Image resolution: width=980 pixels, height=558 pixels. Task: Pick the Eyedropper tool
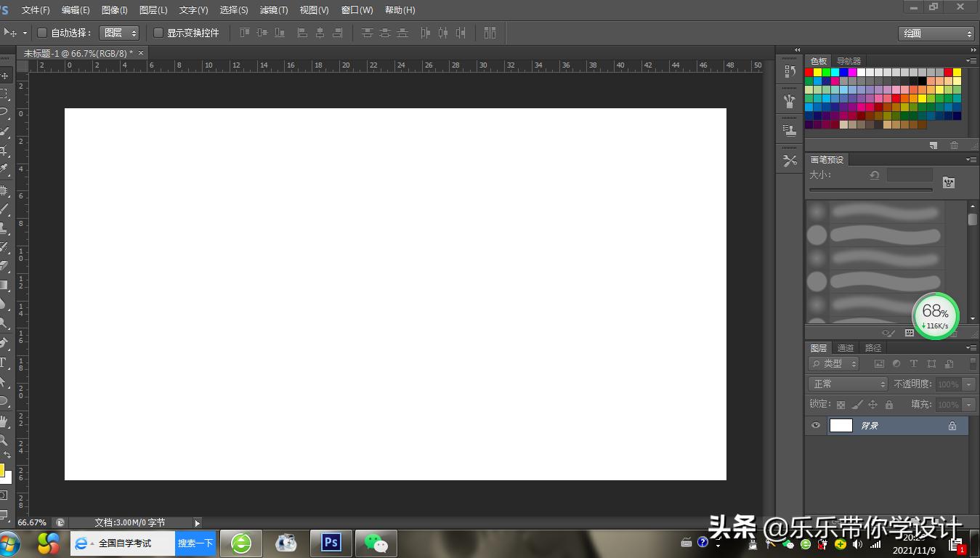pyautogui.click(x=4, y=169)
